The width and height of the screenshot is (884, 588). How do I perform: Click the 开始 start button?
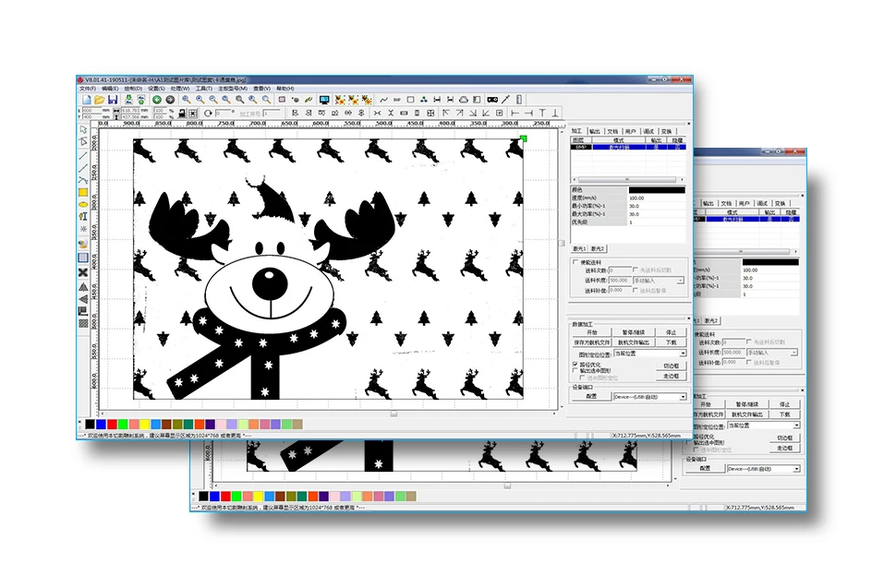(591, 332)
